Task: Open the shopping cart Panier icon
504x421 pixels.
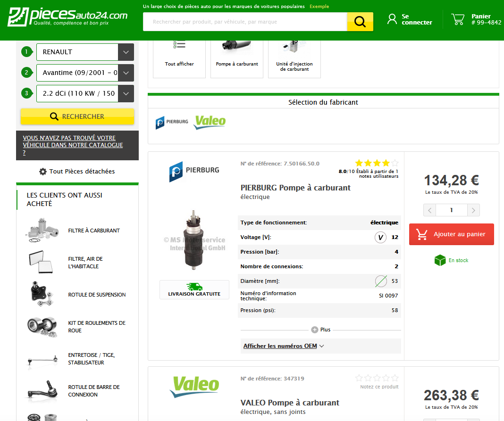Action: 457,19
